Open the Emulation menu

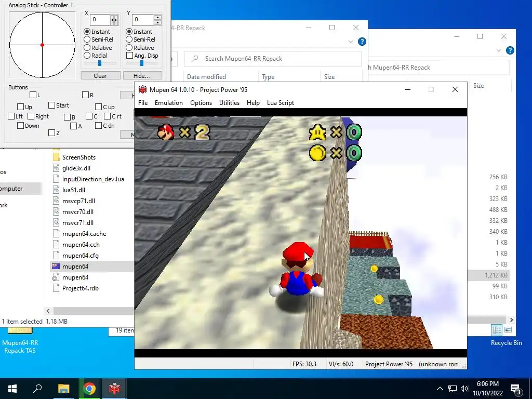(x=169, y=103)
